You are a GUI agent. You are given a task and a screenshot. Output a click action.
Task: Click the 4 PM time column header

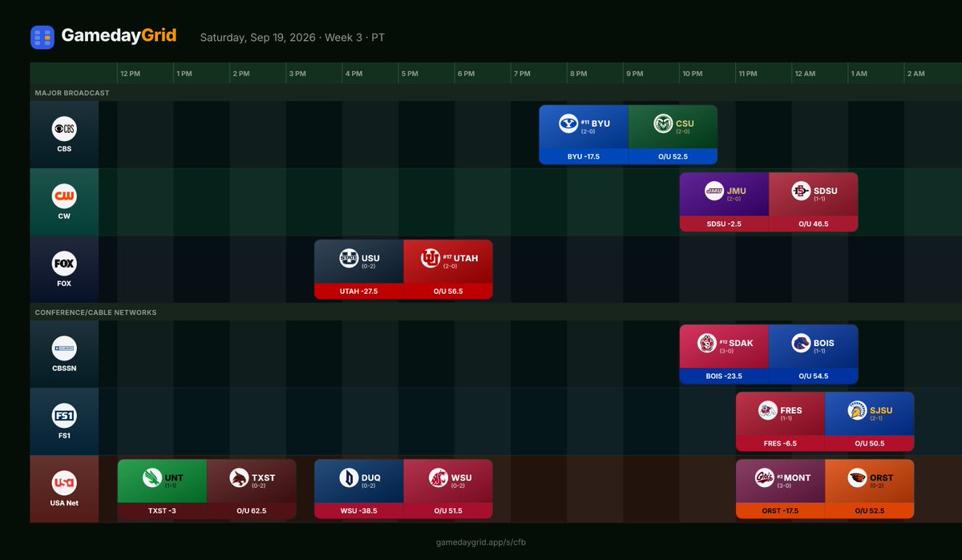354,74
